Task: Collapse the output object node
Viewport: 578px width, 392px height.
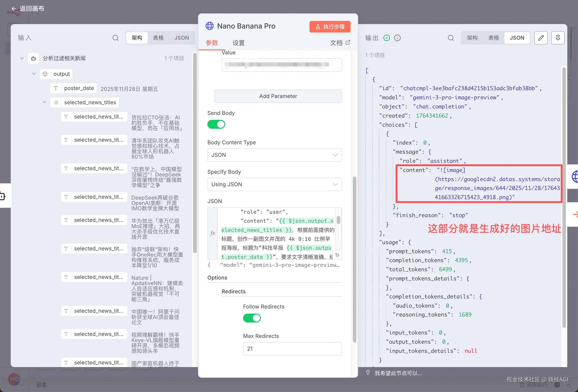Action: click(x=34, y=74)
